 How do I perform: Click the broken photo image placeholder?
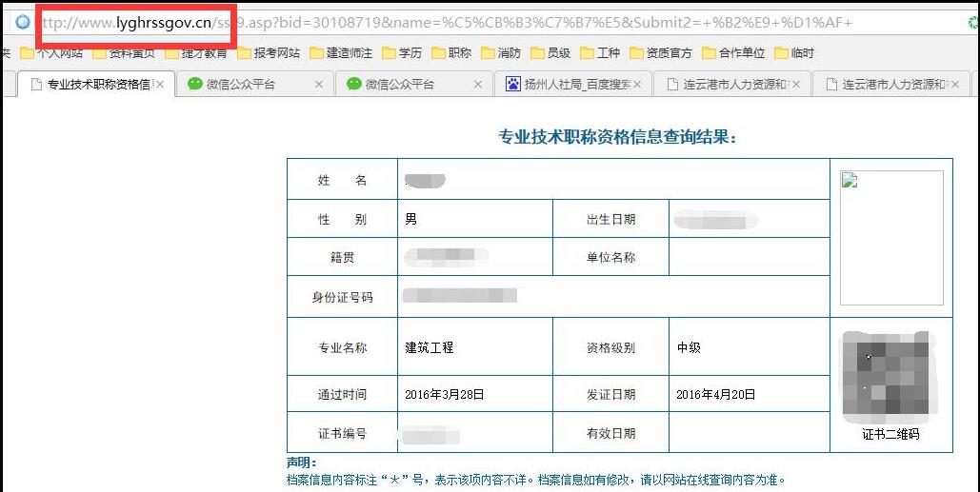click(891, 238)
